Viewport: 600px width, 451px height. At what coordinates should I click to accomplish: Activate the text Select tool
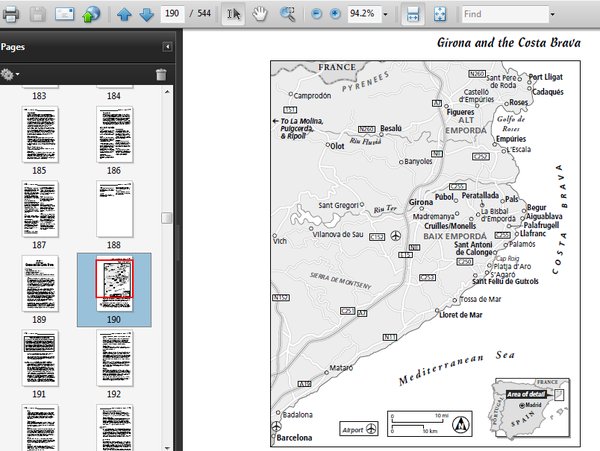233,15
